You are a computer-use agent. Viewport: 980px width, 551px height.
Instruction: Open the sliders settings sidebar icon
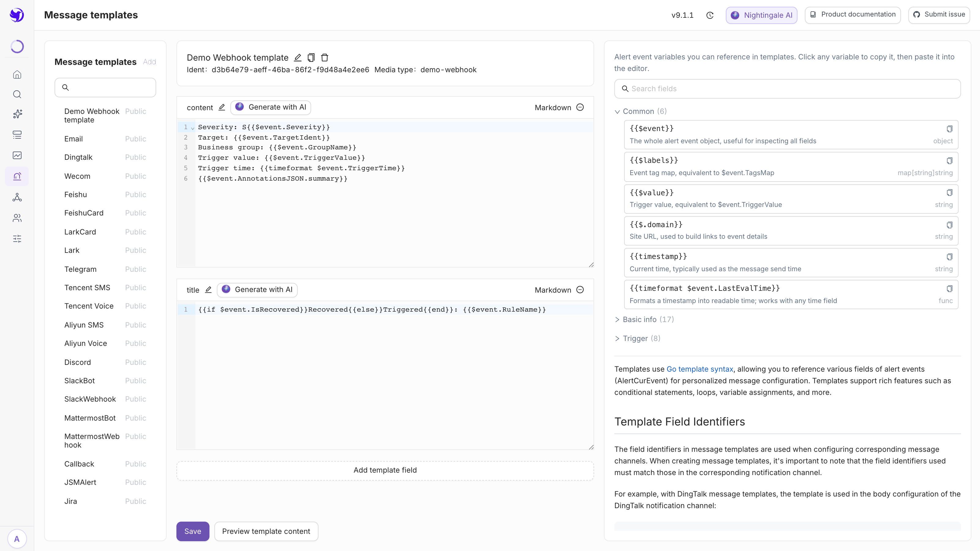[17, 239]
